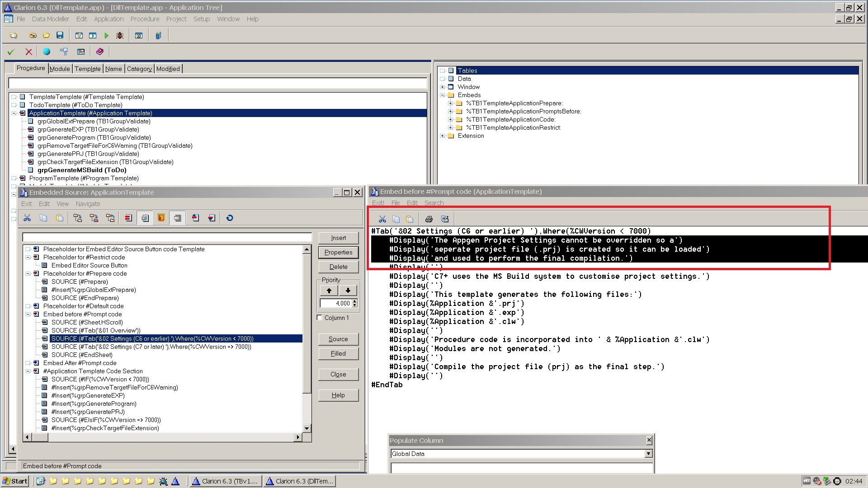Click the Delete button
The image size is (868, 488).
tap(338, 267)
